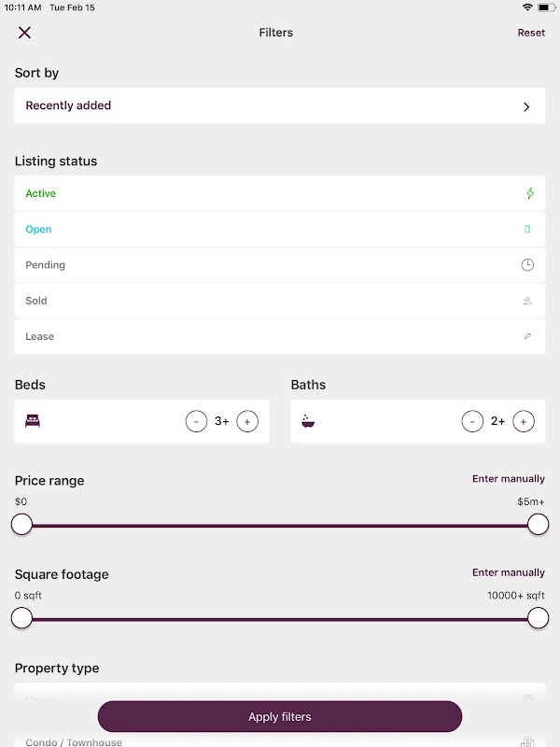560x747 pixels.
Task: Increase the Beds count with plus
Action: tap(247, 421)
